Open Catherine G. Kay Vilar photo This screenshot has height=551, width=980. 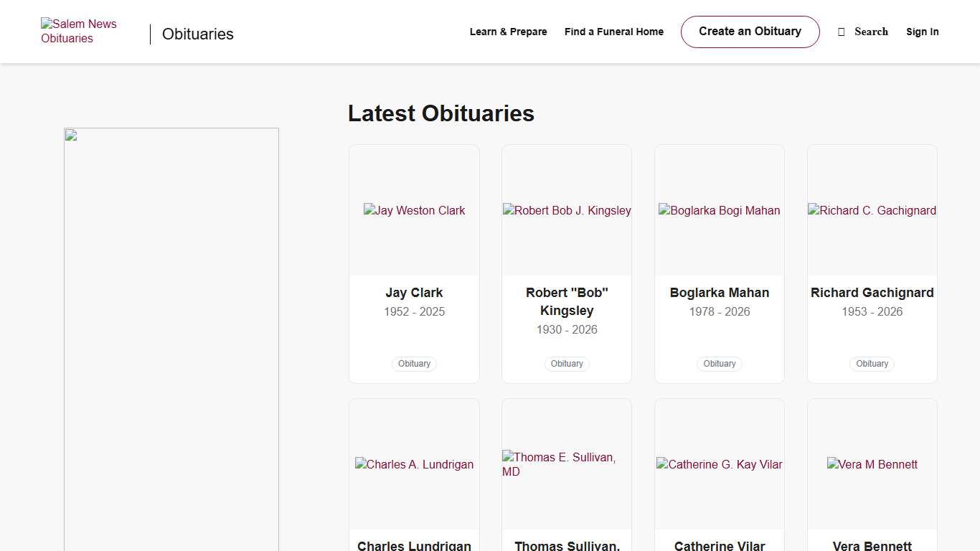click(719, 464)
